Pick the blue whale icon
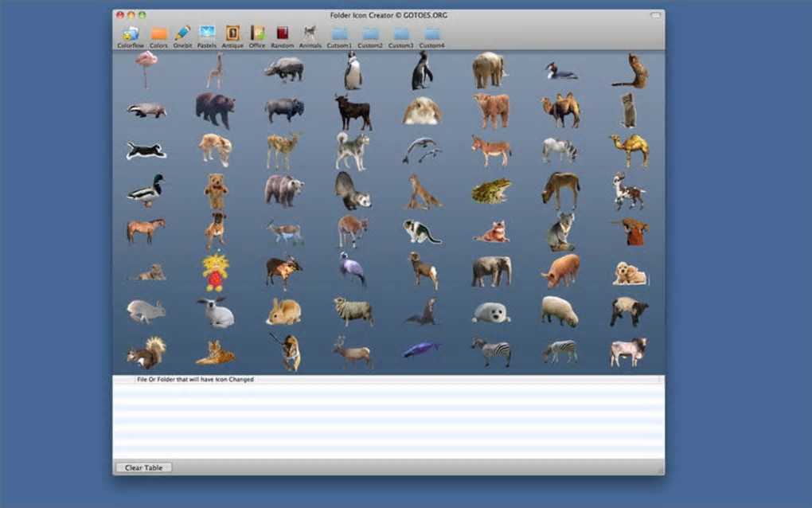This screenshot has height=508, width=812. (421, 350)
